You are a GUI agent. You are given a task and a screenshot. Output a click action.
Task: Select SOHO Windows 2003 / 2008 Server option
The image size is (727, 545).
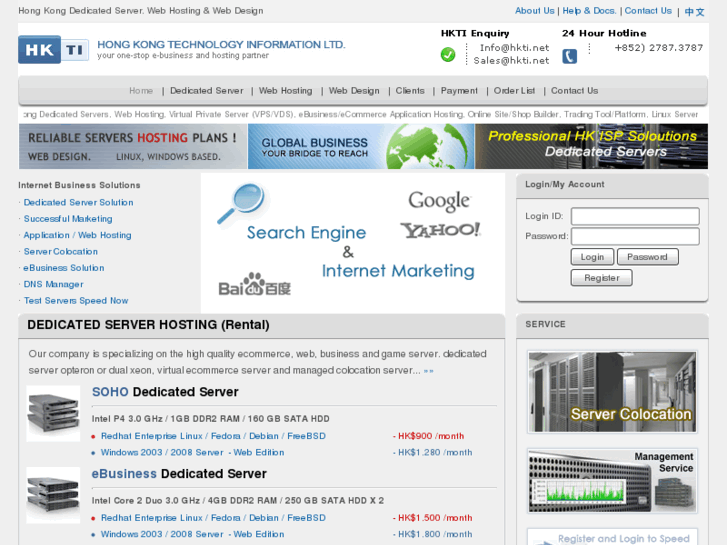pos(192,452)
